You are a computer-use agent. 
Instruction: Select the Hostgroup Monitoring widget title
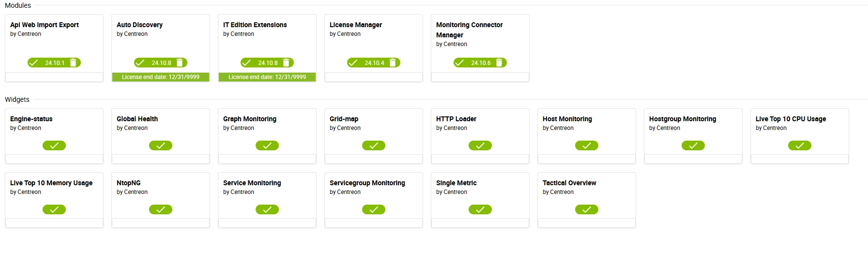683,119
